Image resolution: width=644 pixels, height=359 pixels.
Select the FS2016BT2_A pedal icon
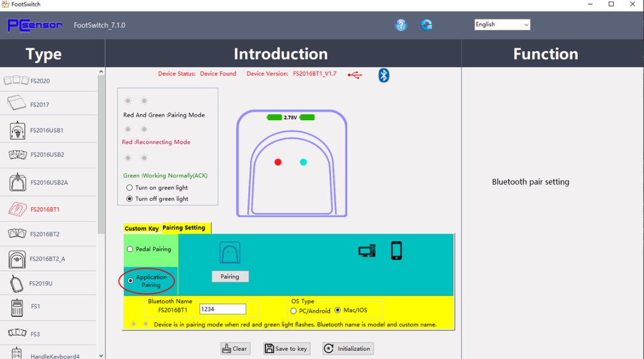coord(17,259)
